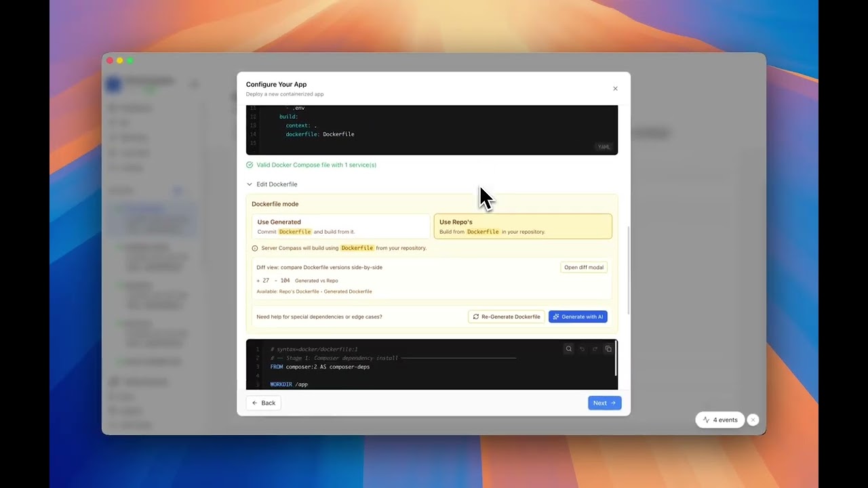Click the Dockerfile editor scrollbar

click(616, 359)
